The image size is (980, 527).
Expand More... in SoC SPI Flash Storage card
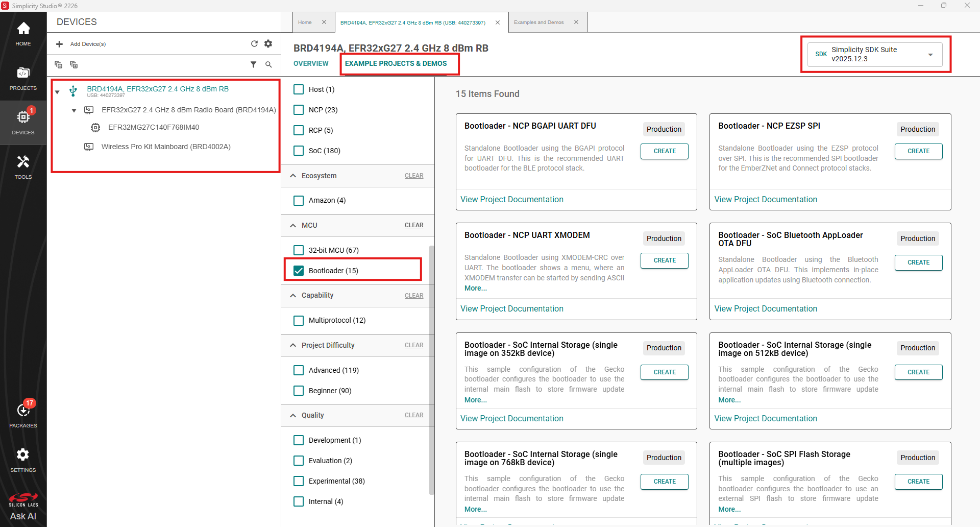point(729,509)
